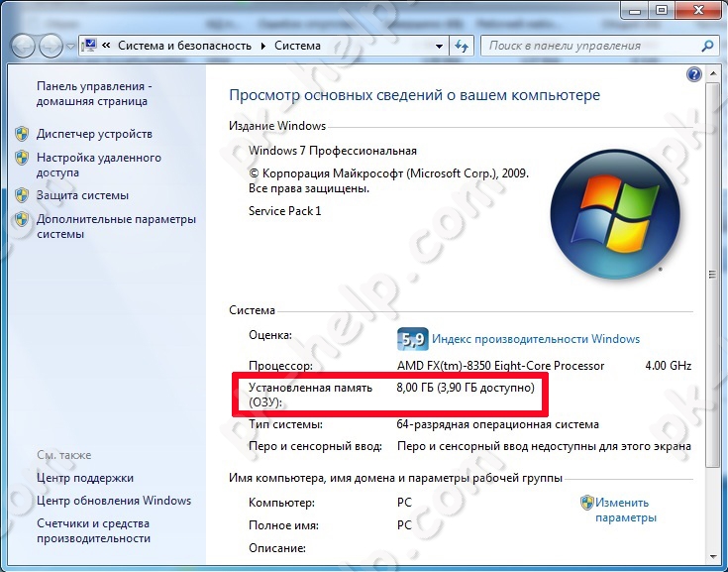The height and width of the screenshot is (572, 728).
Task: Expand the double-chevron breadcrumb overflow
Action: point(106,46)
